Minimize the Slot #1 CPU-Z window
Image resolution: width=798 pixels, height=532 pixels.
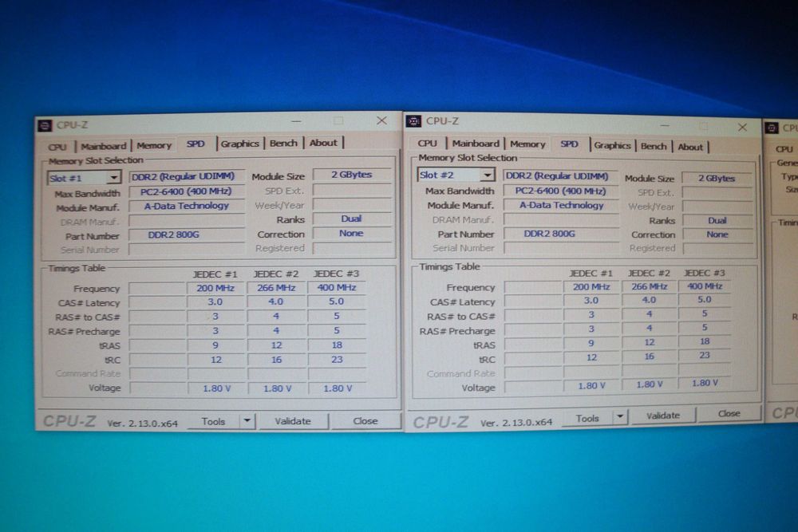click(x=296, y=121)
